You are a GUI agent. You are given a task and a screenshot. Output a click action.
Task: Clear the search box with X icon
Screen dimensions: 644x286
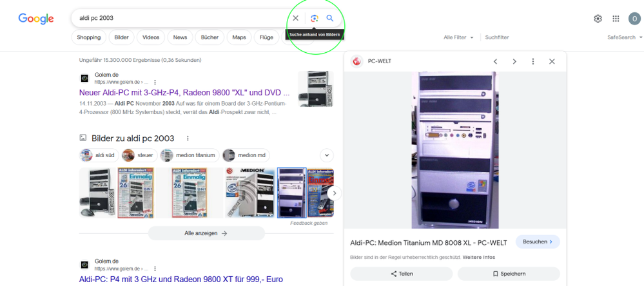[x=296, y=19]
